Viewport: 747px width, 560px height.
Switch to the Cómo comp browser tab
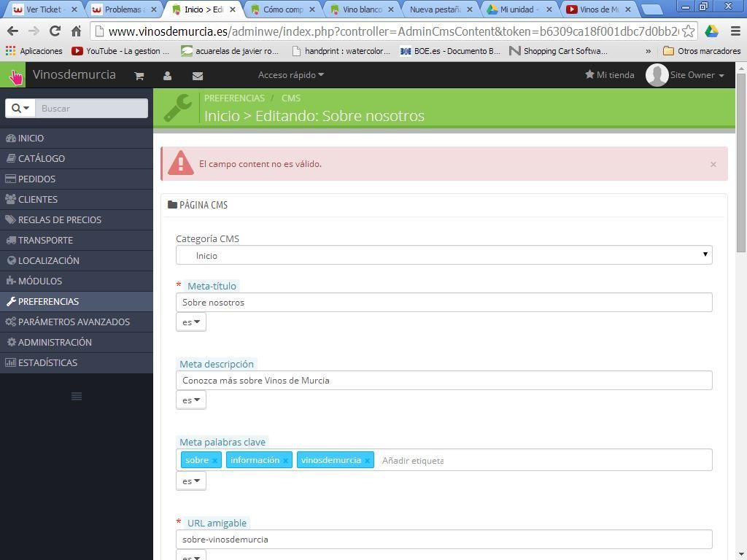(282, 9)
